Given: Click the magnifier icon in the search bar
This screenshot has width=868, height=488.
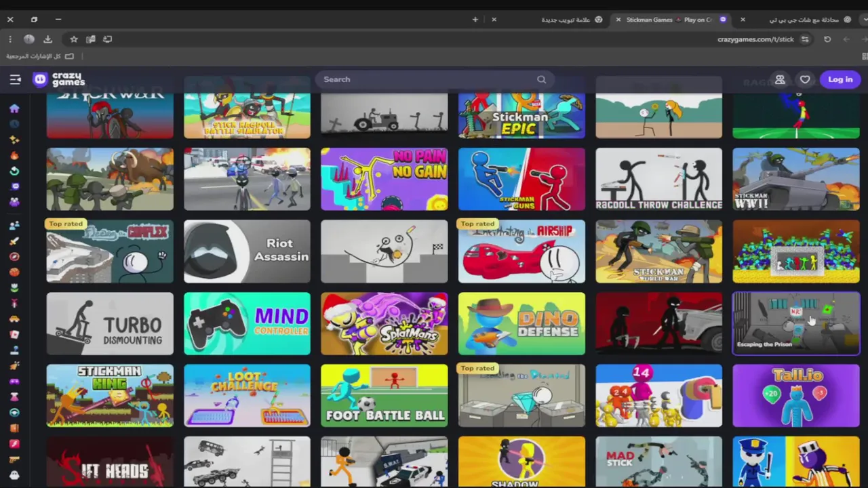Looking at the screenshot, I should [541, 79].
